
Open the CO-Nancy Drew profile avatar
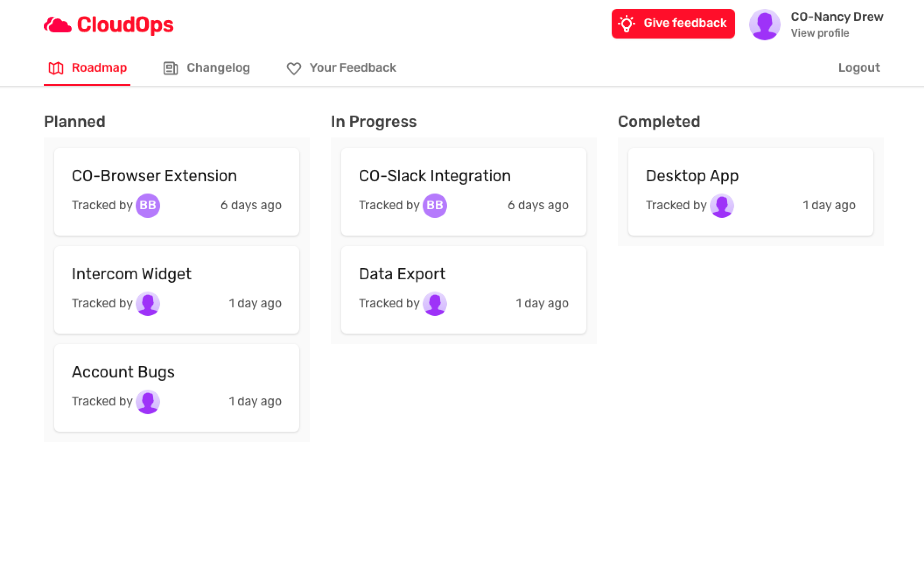(765, 24)
